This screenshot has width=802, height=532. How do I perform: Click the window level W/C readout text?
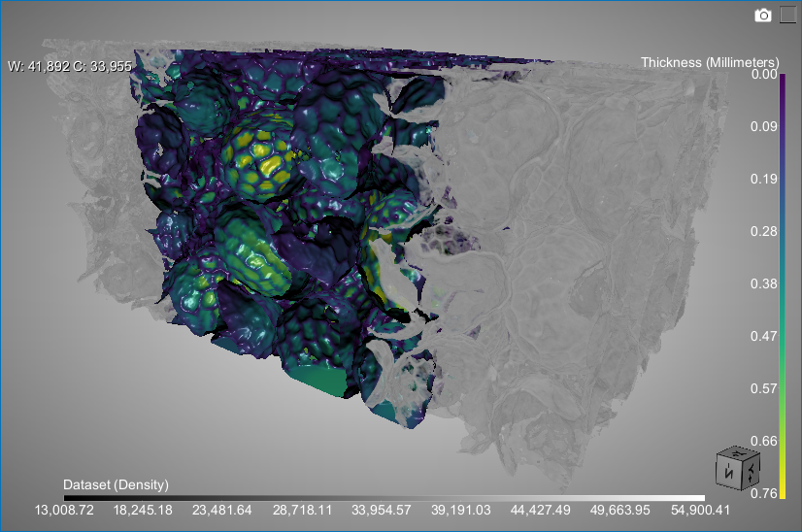[x=69, y=66]
